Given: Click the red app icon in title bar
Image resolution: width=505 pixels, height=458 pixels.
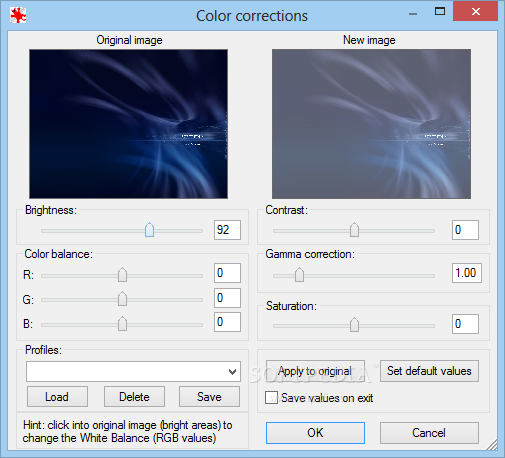Looking at the screenshot, I should (x=18, y=15).
